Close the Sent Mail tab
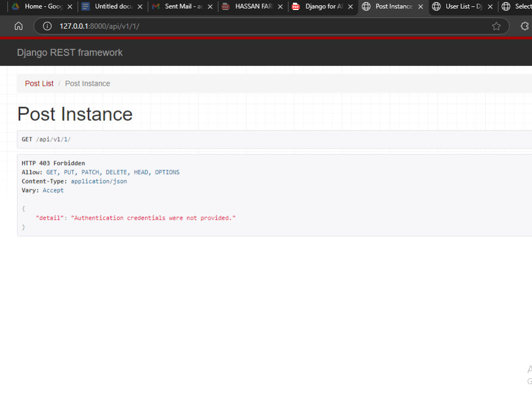The image size is (532, 399). pos(210,6)
